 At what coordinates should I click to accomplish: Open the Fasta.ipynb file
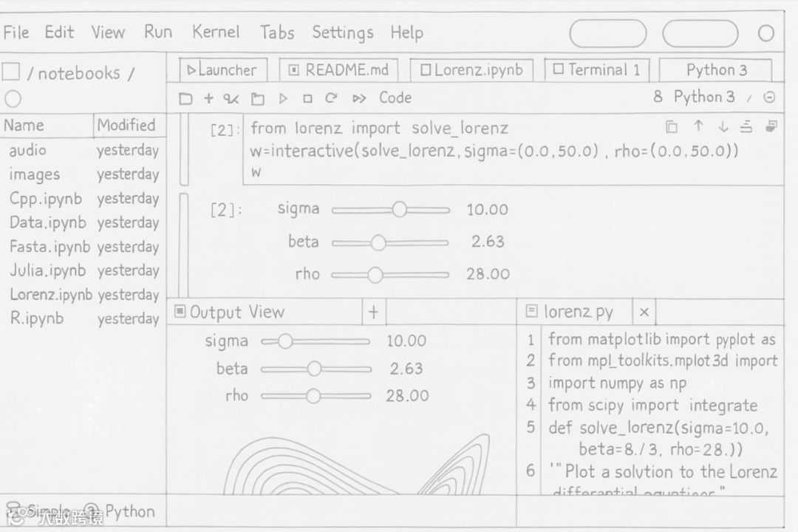pos(83,247)
